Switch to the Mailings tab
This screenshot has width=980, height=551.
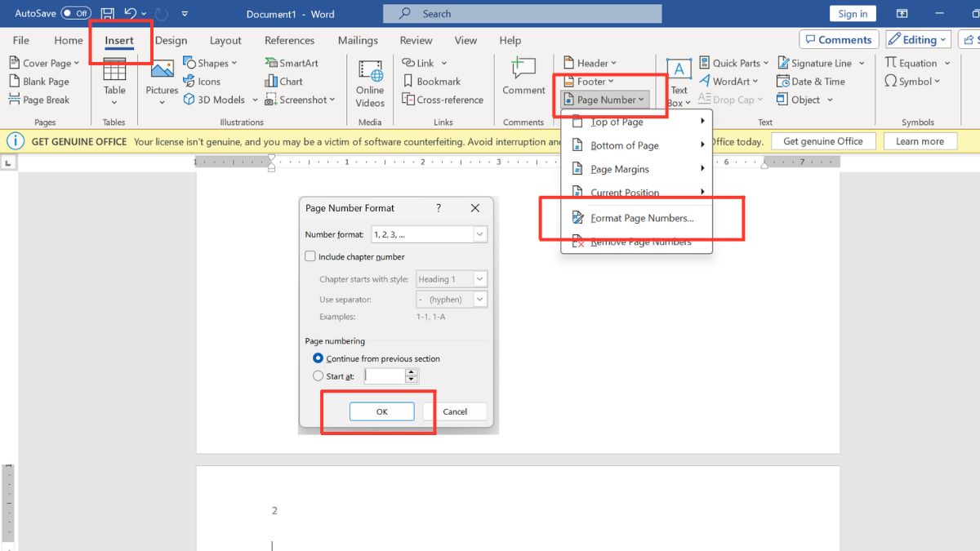tap(358, 40)
